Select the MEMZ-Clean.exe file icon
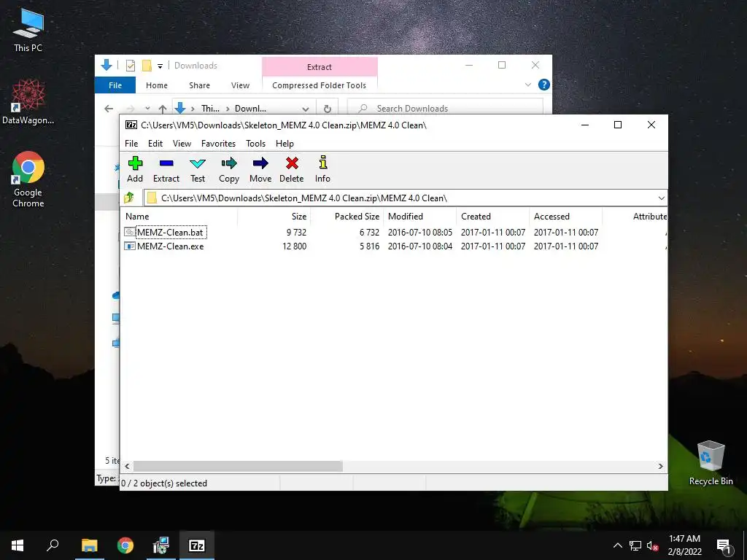The height and width of the screenshot is (560, 747). [130, 246]
